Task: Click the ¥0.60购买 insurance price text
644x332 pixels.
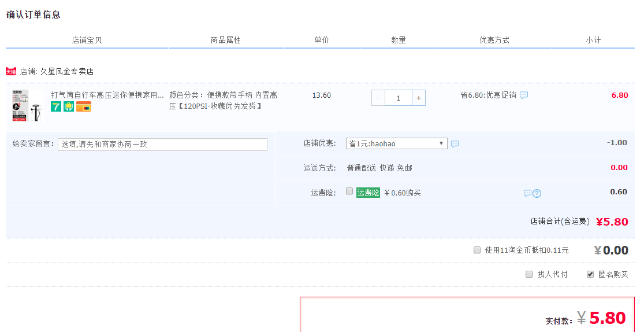Action: click(x=403, y=193)
